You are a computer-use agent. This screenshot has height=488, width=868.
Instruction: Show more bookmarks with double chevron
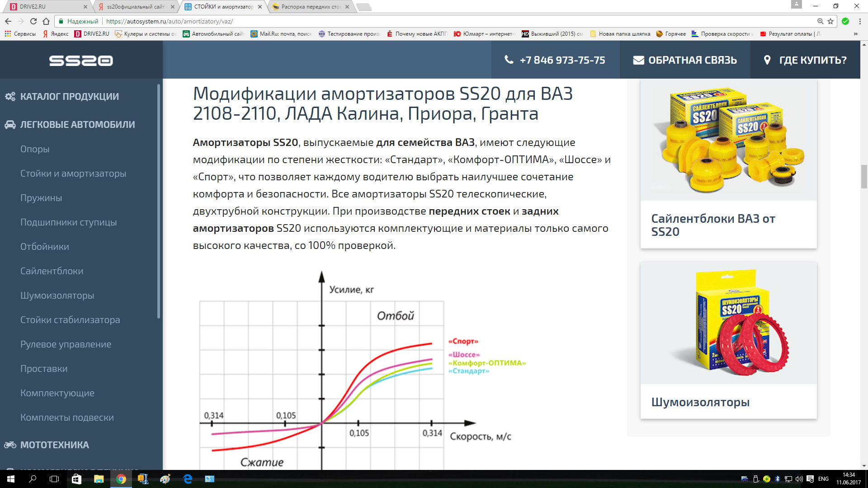coord(855,34)
